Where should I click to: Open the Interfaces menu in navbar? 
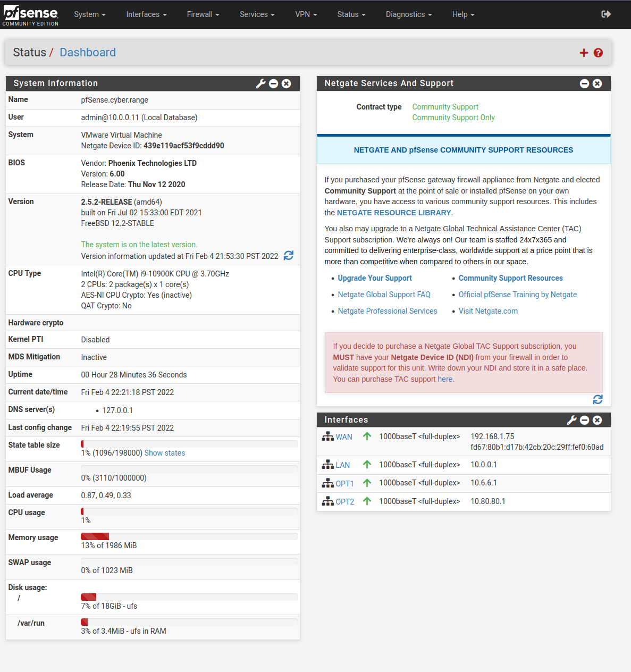pos(146,14)
